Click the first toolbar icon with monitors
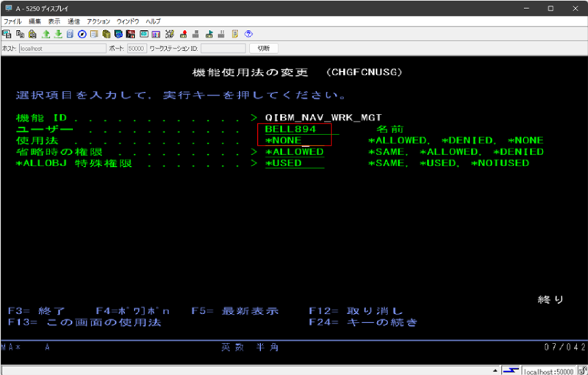Screen dimensions: 588x375 point(7,34)
